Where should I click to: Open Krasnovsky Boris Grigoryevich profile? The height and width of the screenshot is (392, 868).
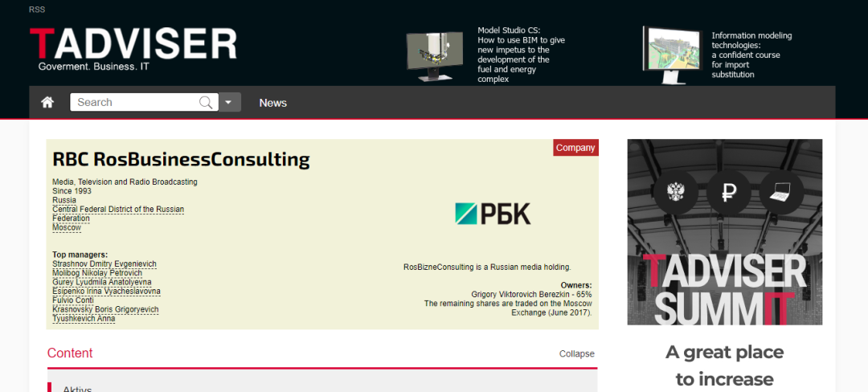pos(106,309)
